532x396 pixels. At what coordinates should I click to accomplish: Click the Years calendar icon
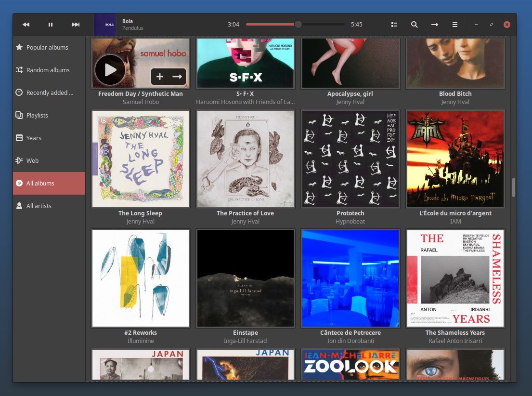pos(19,138)
